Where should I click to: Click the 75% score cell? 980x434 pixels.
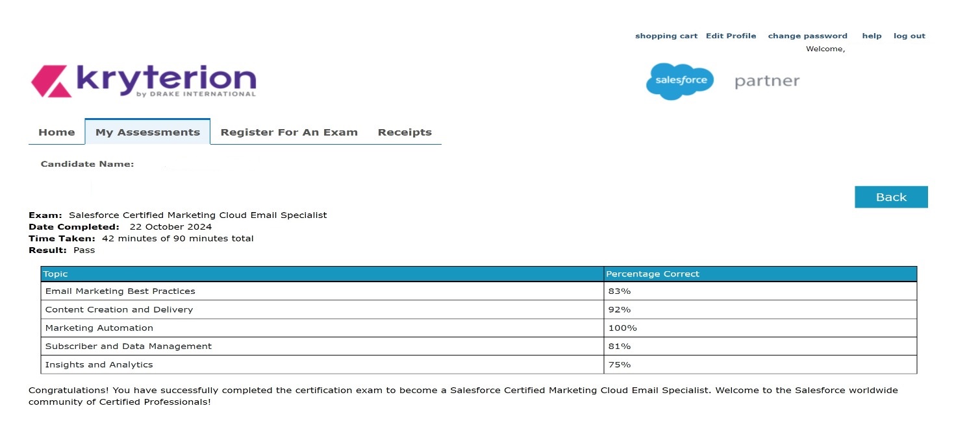pyautogui.click(x=760, y=365)
